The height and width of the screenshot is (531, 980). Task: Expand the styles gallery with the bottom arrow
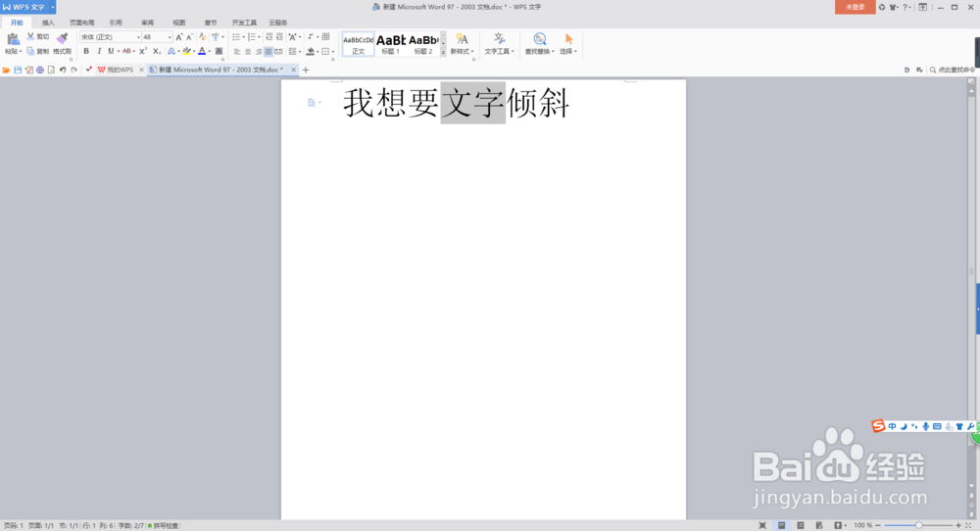[x=443, y=53]
